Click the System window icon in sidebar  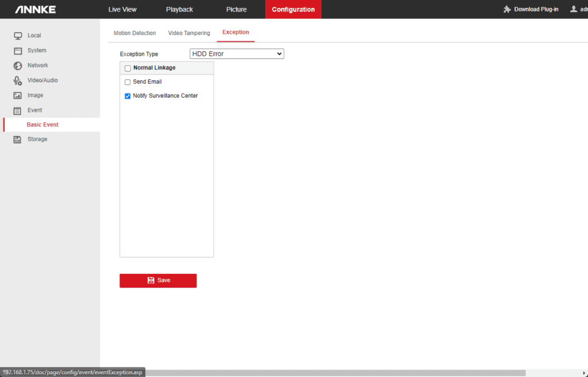coord(18,50)
